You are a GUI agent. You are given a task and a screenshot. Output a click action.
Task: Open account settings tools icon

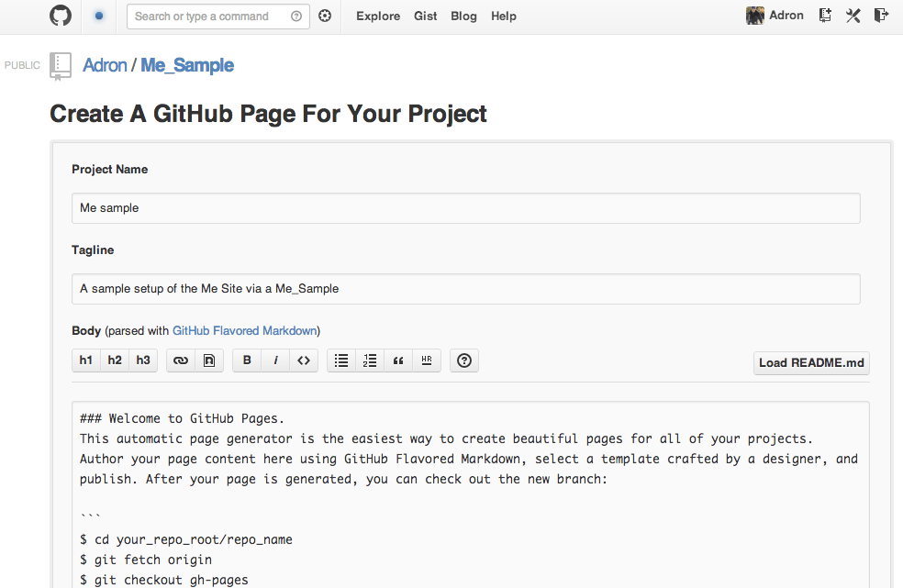(x=853, y=16)
